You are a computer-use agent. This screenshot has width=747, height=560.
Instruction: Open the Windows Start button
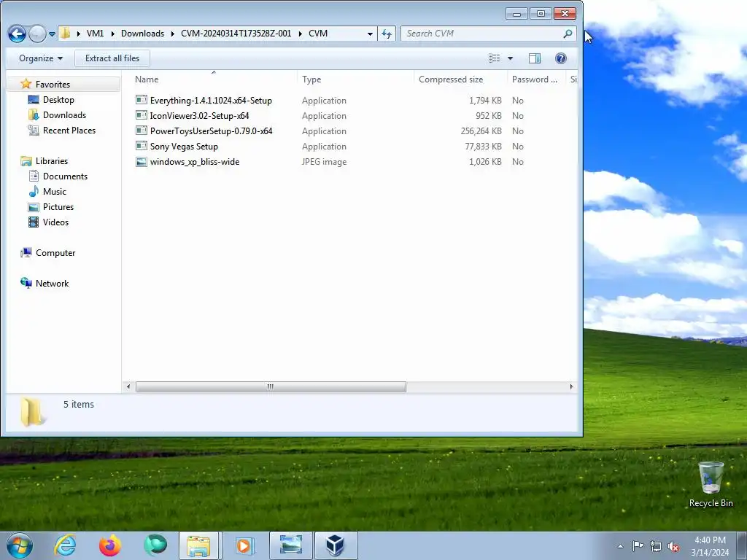tap(19, 545)
